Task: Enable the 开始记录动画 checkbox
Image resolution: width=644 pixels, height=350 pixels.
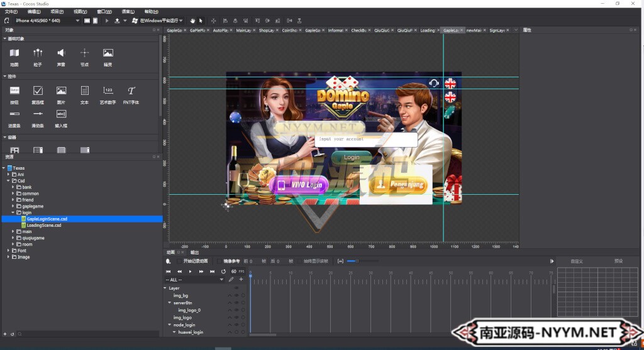Action: 179,261
